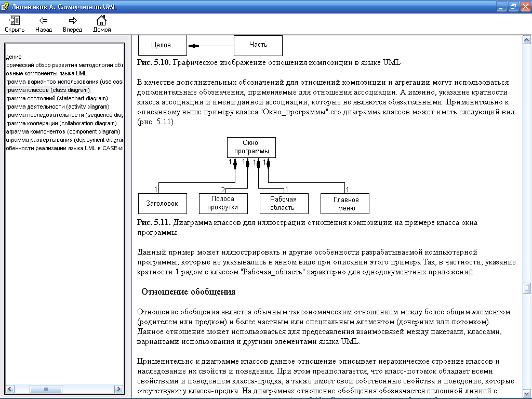Screen dimensions: 532x399
Task: Open 'аграмма компонентов (component diagram)' topic
Action: pos(63,131)
